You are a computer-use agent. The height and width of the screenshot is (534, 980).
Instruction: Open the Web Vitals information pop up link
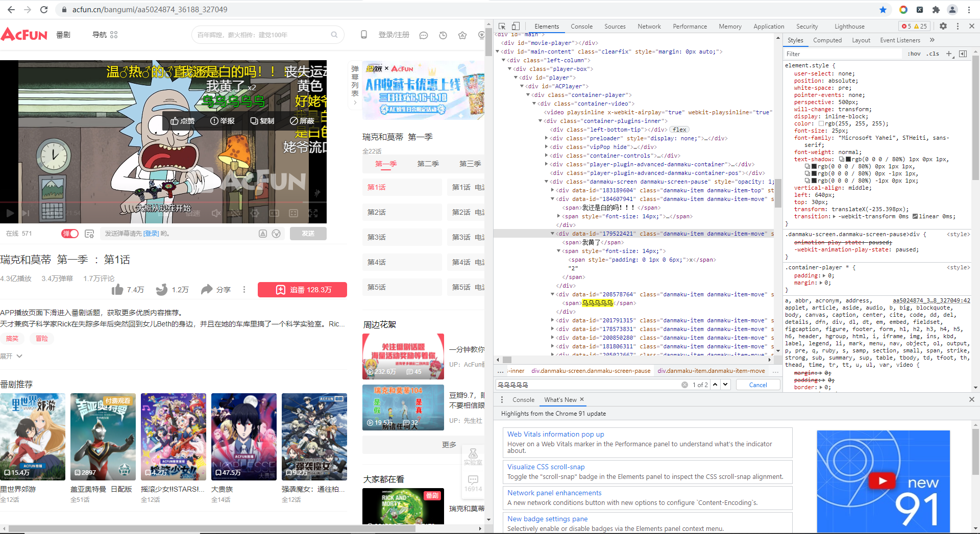point(555,434)
